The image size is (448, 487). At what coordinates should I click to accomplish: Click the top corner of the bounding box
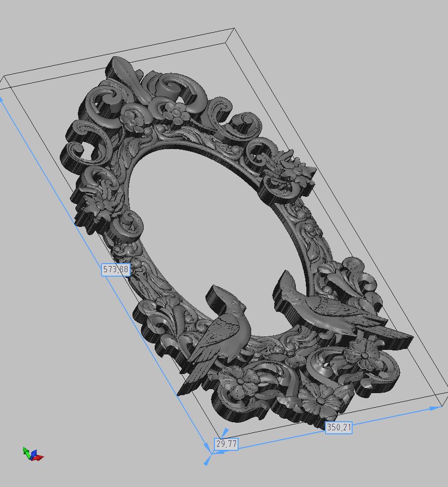pyautogui.click(x=234, y=29)
